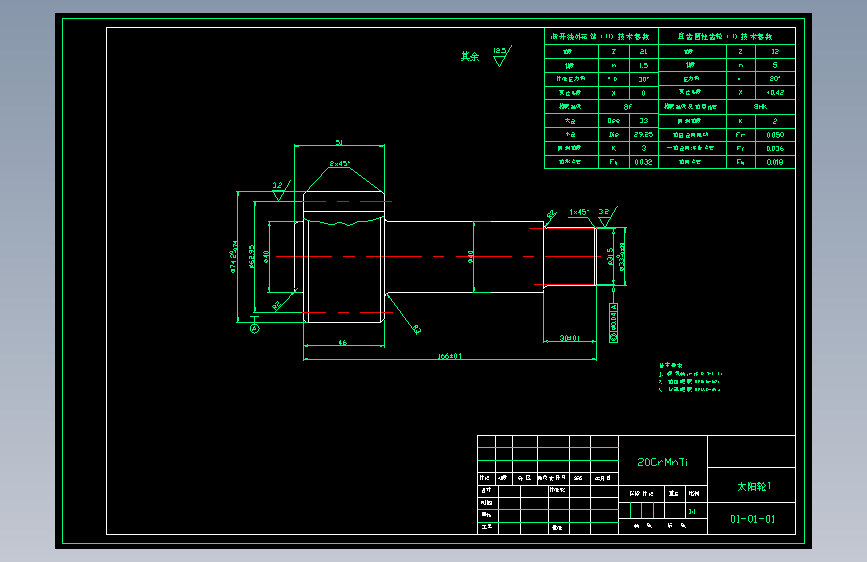Image resolution: width=867 pixels, height=562 pixels.
Task: Click the vertical geometric tolerance frame
Action: [x=613, y=322]
